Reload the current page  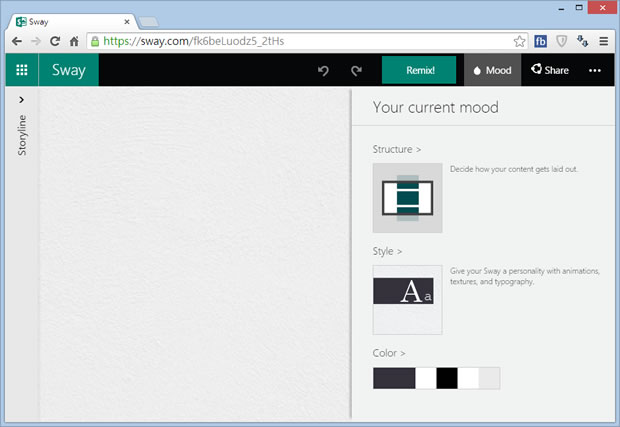click(55, 41)
